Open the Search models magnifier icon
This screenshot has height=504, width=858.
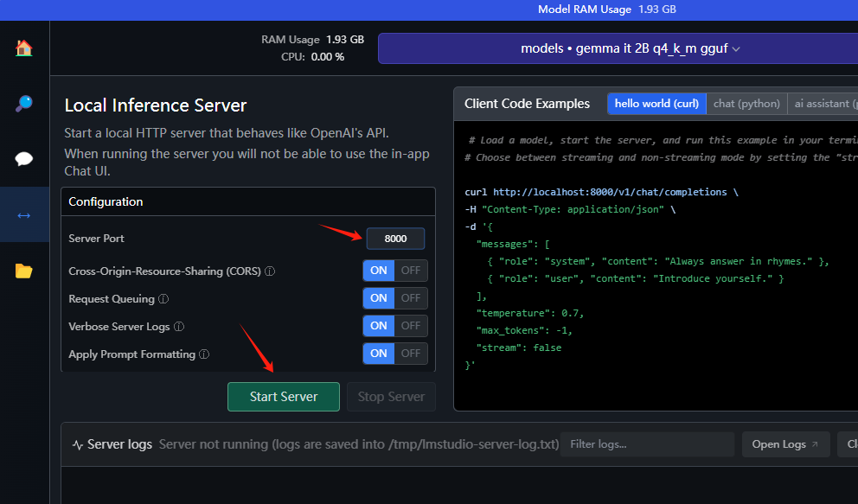[24, 104]
